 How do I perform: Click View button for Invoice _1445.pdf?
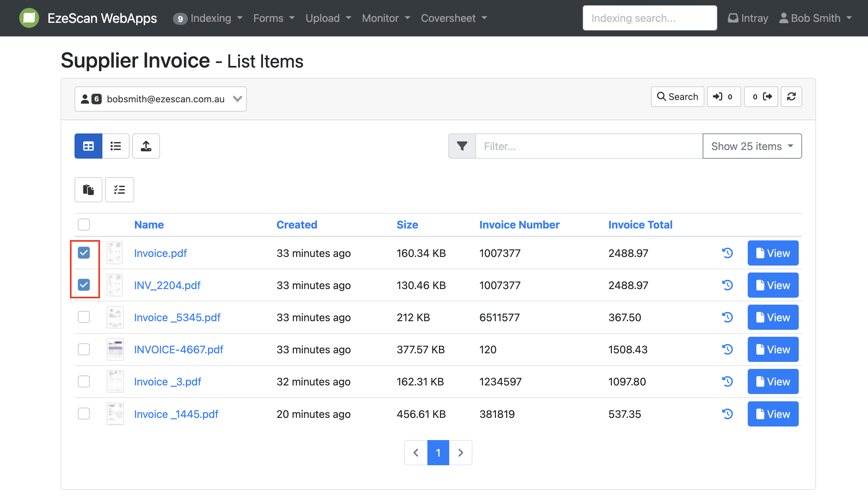tap(773, 414)
